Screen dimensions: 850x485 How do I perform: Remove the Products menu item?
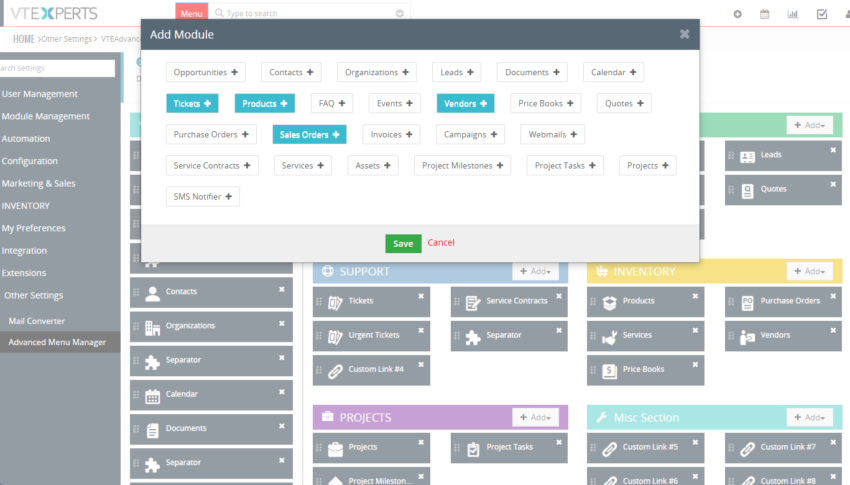(x=695, y=296)
